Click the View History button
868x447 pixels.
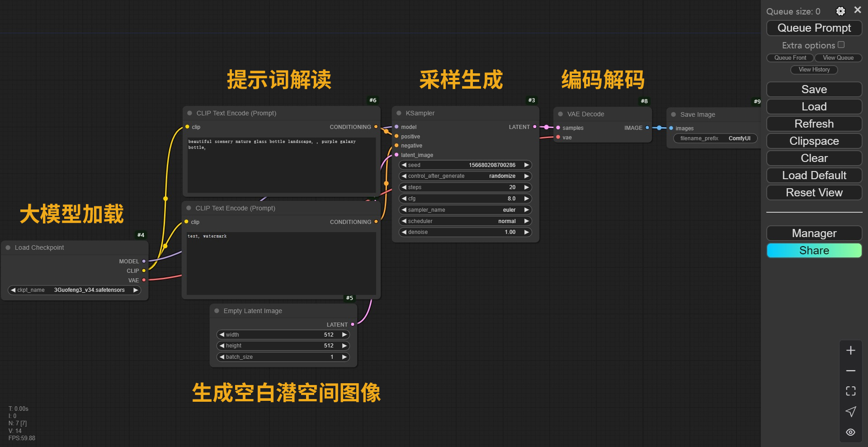814,70
